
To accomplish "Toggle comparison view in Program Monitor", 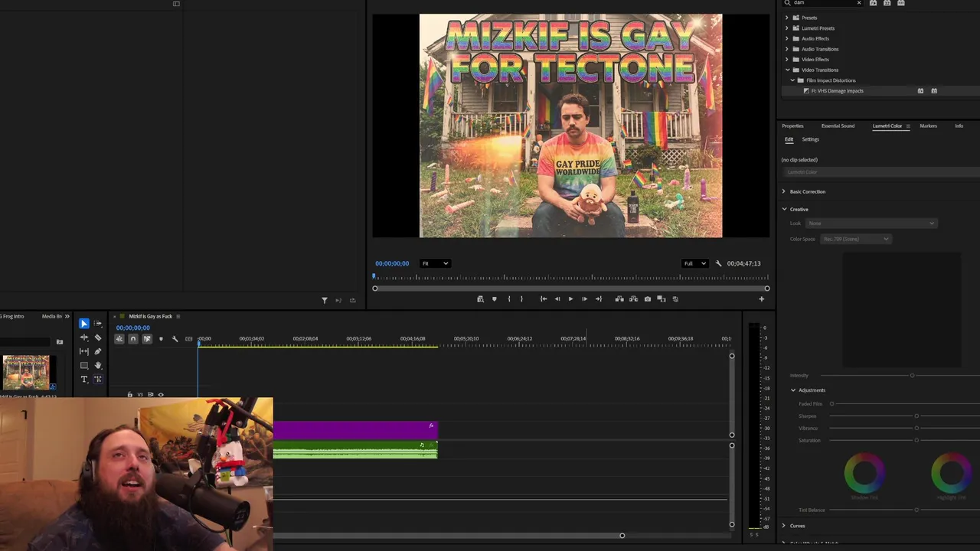I will (661, 299).
